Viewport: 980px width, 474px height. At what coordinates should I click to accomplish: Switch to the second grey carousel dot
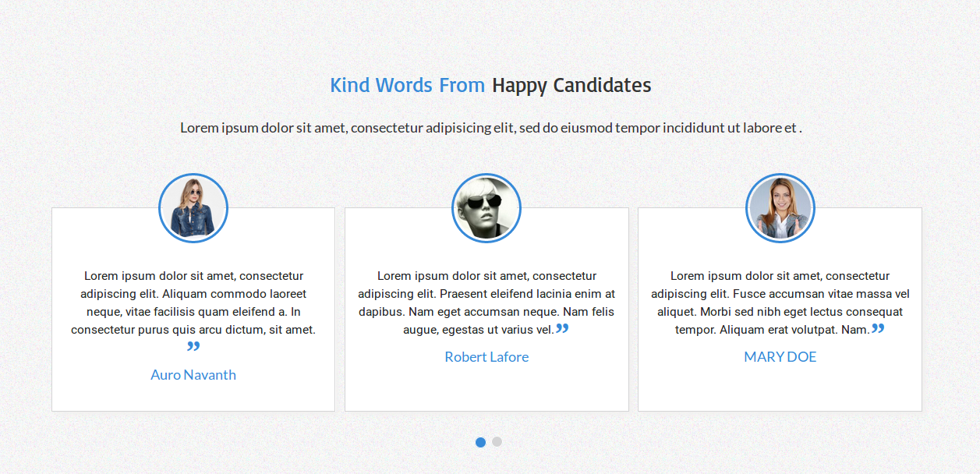497,442
